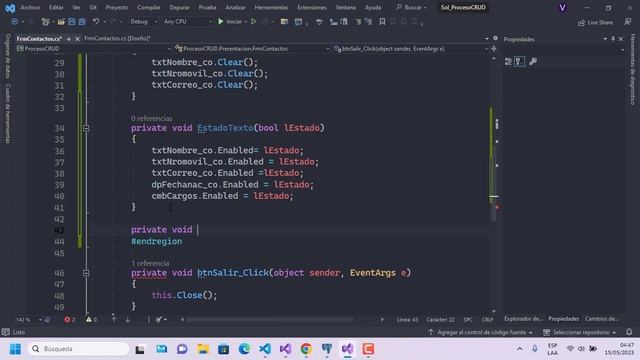
Task: Go to next issue down arrow
Action: click(127, 320)
